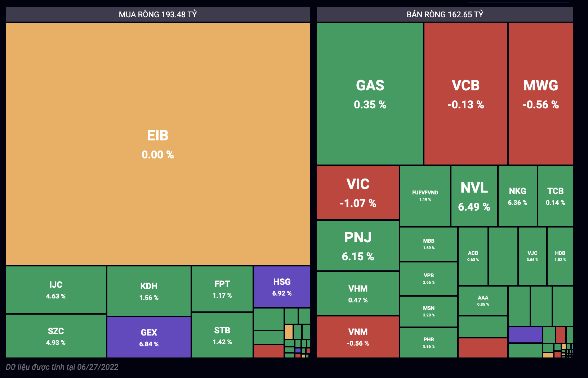This screenshot has width=588, height=378.
Task: Open the SZC 4.93 % tile
Action: coord(56,336)
